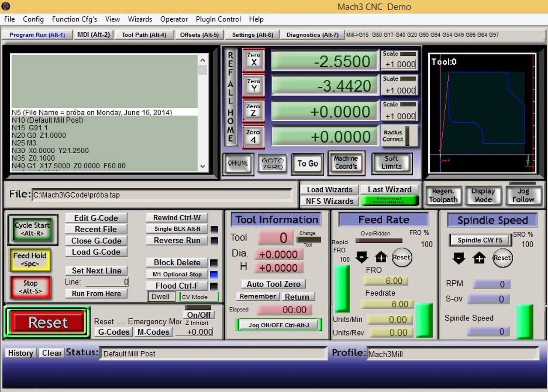
Task: Click the Rapid FRO green bar
Action: pyautogui.click(x=342, y=288)
